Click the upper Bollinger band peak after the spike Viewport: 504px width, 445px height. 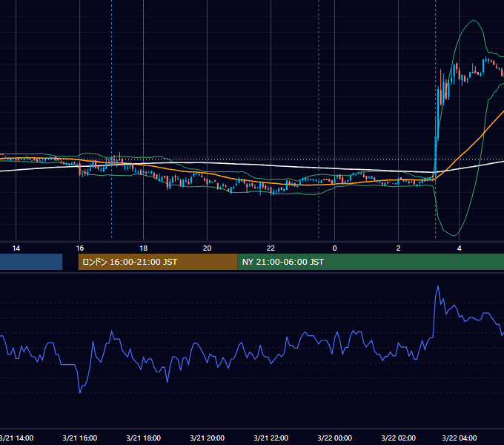pyautogui.click(x=474, y=21)
